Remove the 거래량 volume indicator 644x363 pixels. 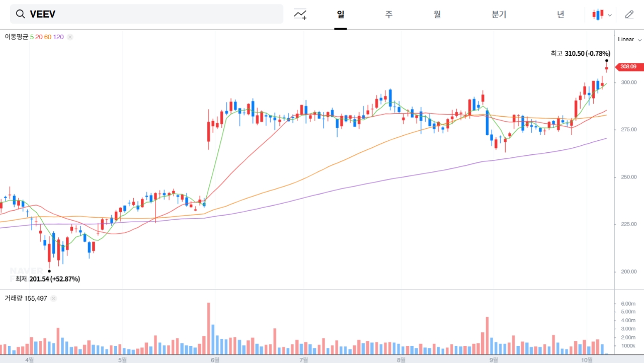point(54,298)
